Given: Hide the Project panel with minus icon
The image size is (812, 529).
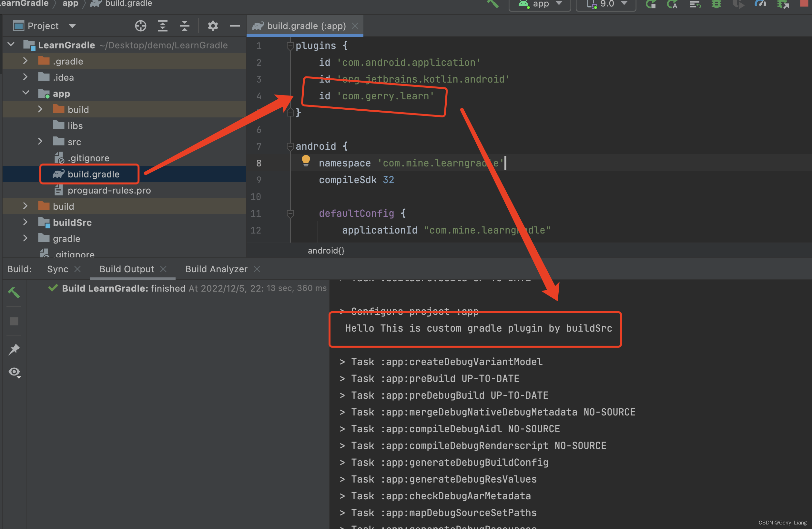Looking at the screenshot, I should pyautogui.click(x=235, y=26).
